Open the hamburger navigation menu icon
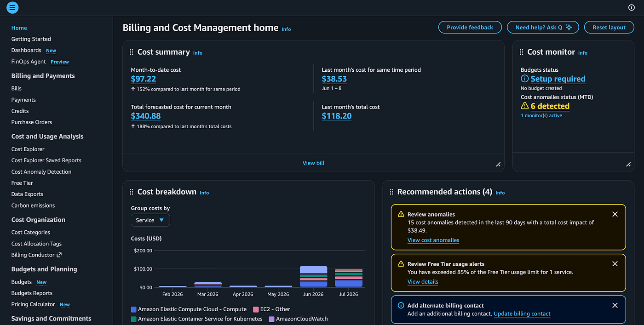This screenshot has width=644, height=325. [x=12, y=7]
